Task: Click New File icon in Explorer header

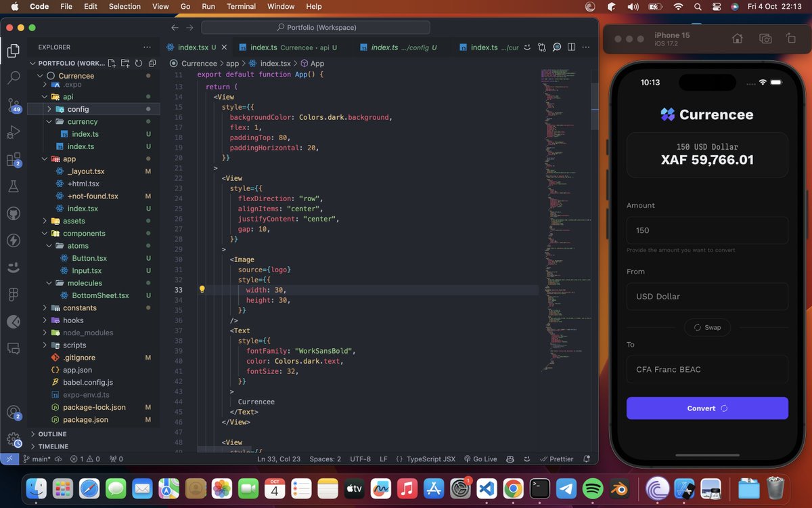Action: (x=113, y=63)
